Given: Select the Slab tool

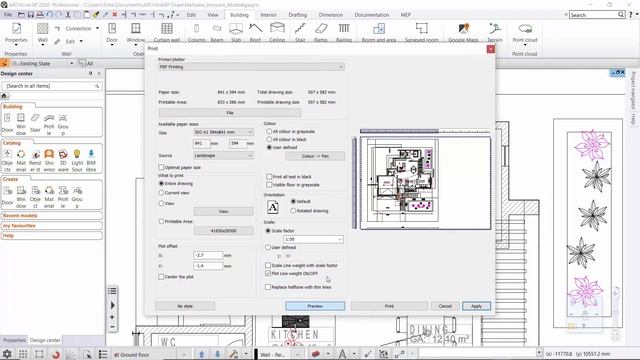Looking at the screenshot, I should click(x=236, y=32).
